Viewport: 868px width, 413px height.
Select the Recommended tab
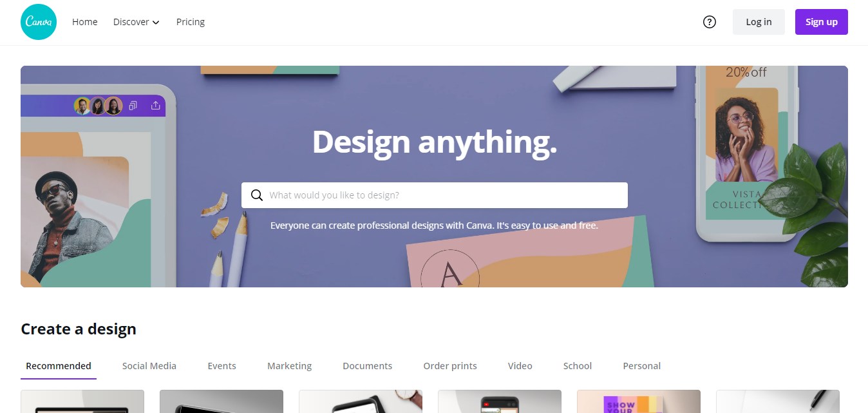[x=59, y=366]
